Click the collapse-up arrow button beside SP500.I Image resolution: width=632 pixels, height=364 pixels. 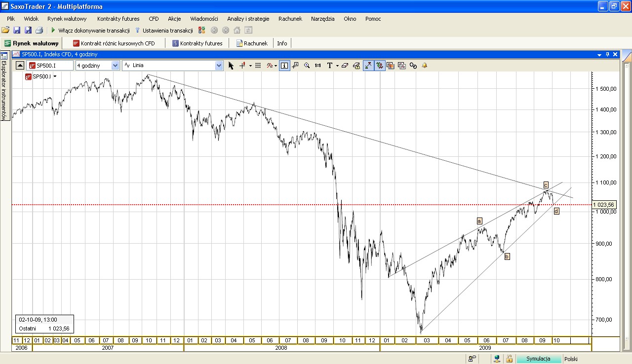(x=19, y=65)
